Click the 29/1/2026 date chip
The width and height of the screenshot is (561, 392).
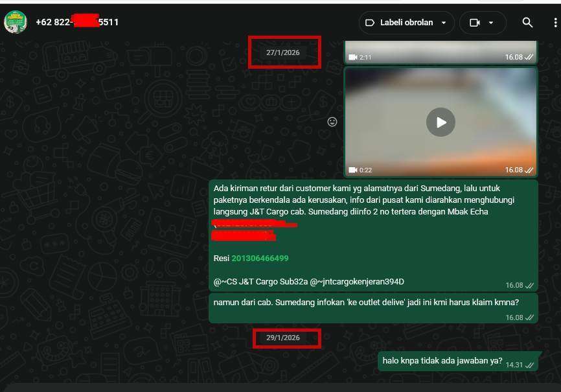tap(283, 338)
